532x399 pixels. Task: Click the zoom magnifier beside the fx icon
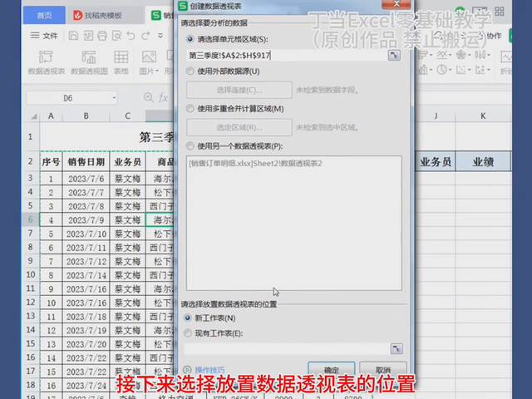(x=148, y=98)
